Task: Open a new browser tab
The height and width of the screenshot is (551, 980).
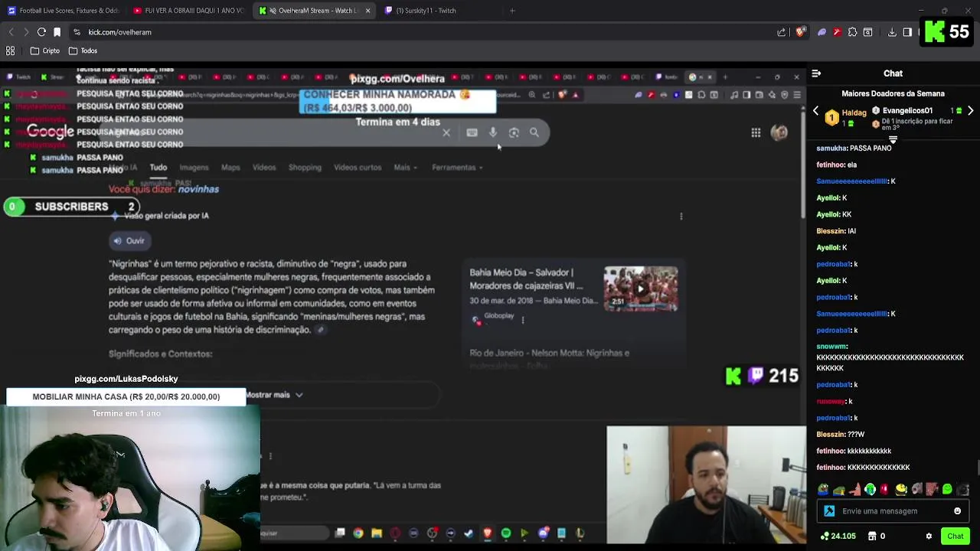Action: pyautogui.click(x=512, y=11)
